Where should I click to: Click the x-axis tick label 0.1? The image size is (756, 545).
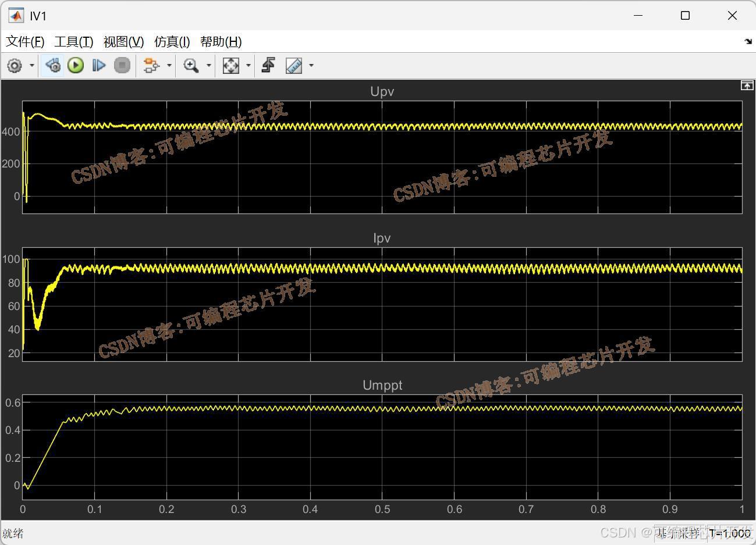(x=95, y=510)
